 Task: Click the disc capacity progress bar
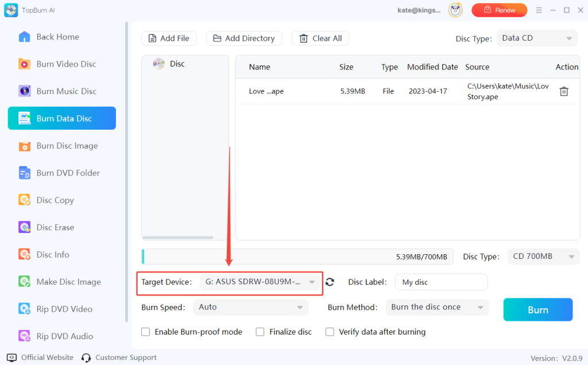[297, 257]
